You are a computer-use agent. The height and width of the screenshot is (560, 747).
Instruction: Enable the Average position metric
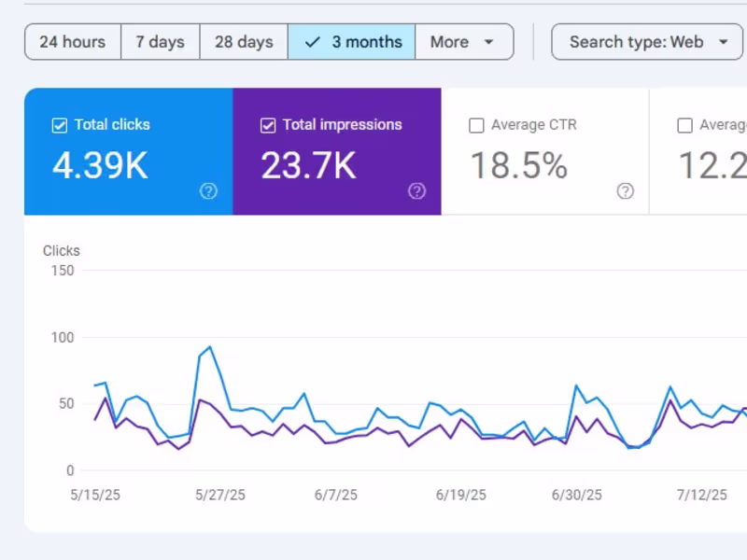pos(685,124)
